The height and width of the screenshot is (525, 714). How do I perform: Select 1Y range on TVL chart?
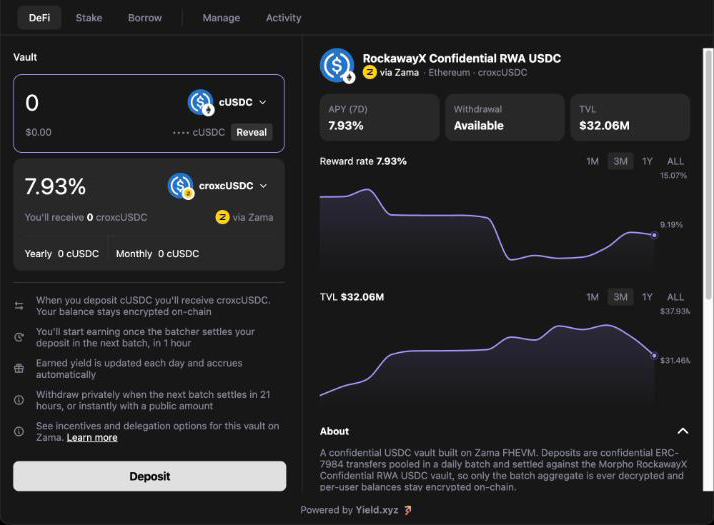coord(647,297)
